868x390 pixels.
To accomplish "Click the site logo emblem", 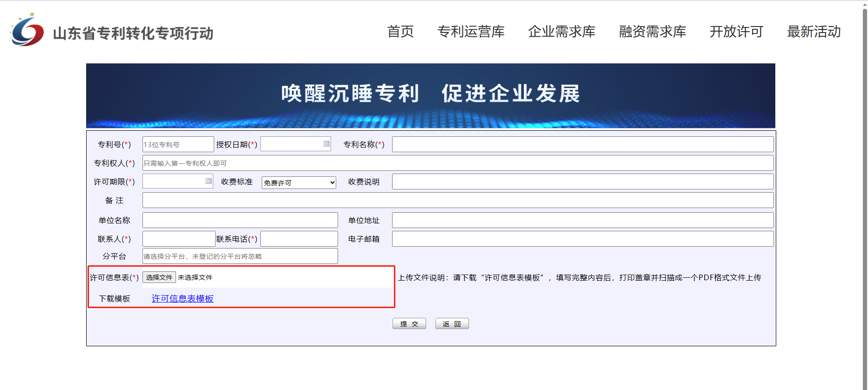I will click(27, 30).
